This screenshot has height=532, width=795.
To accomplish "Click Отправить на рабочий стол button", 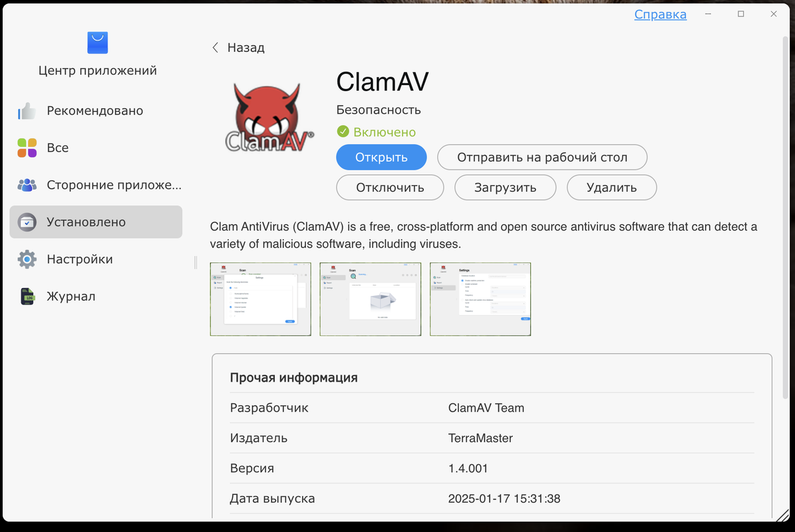I will pyautogui.click(x=542, y=157).
